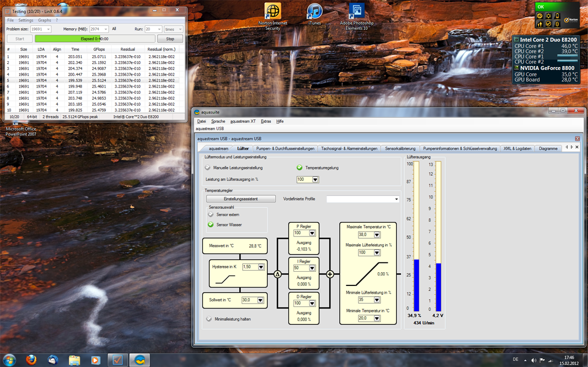Viewport: 588px width, 367px height.
Task: Open the Norton Internet Security desktop shortcut
Action: point(272,12)
